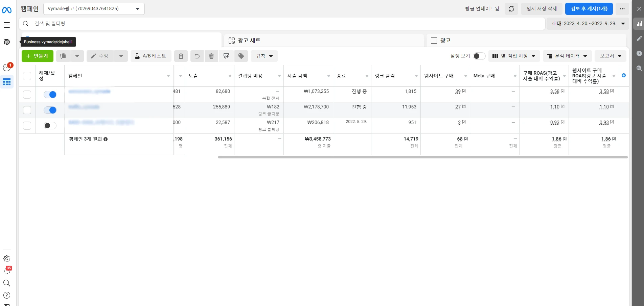
Task: Undo last change with the undo arrow
Action: coord(197,56)
